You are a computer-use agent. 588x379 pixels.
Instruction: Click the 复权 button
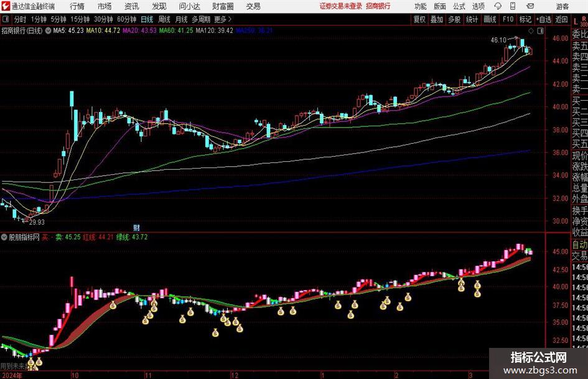click(x=419, y=19)
